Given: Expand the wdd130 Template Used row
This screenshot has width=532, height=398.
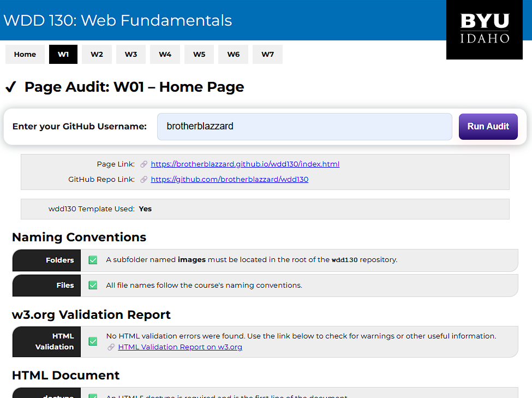Looking at the screenshot, I should click(x=265, y=209).
